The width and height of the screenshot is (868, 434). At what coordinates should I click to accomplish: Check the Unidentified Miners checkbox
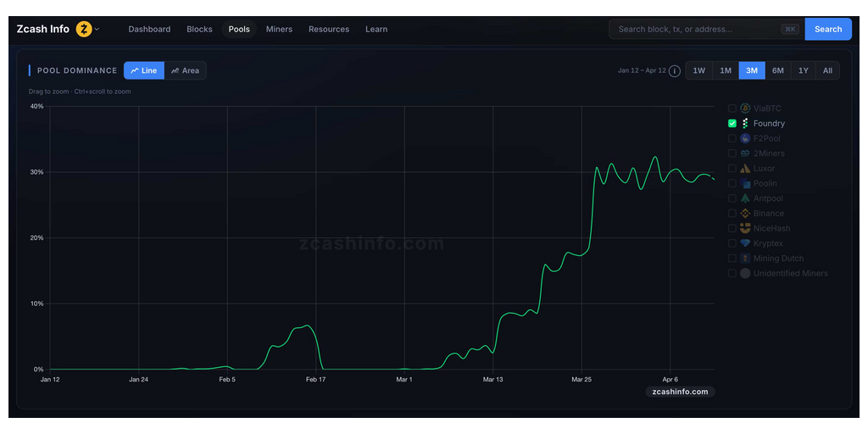[x=732, y=273]
